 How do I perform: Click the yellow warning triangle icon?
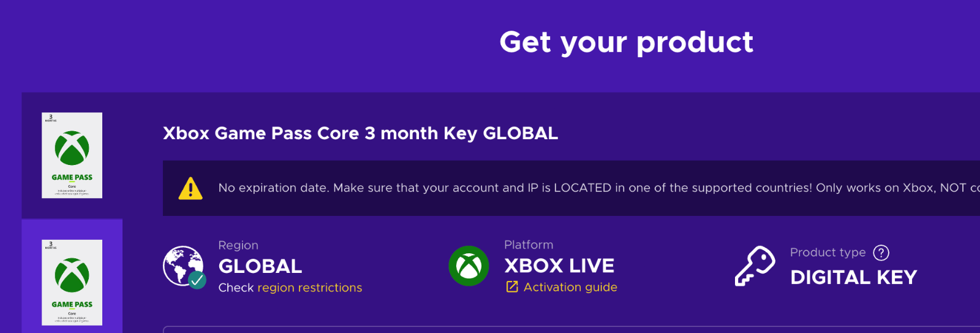coord(190,188)
